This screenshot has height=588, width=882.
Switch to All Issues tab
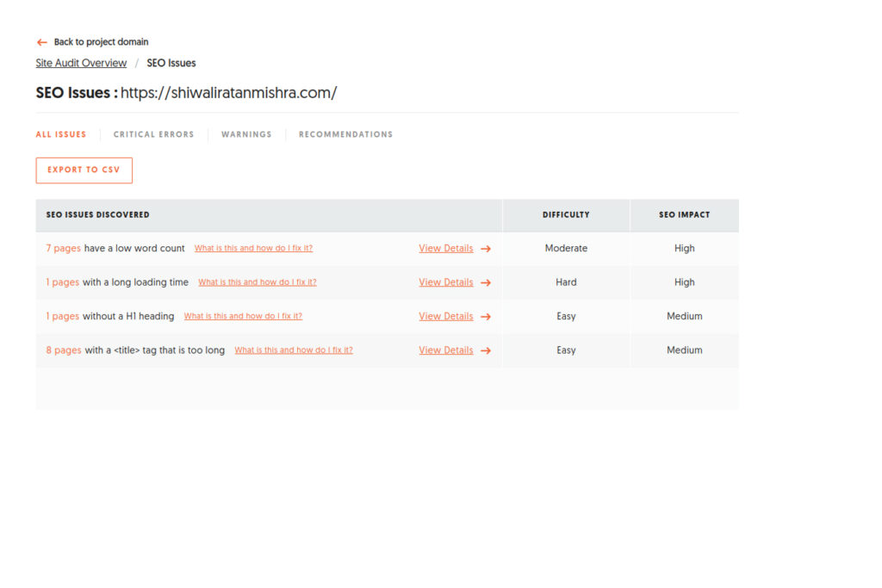[61, 134]
